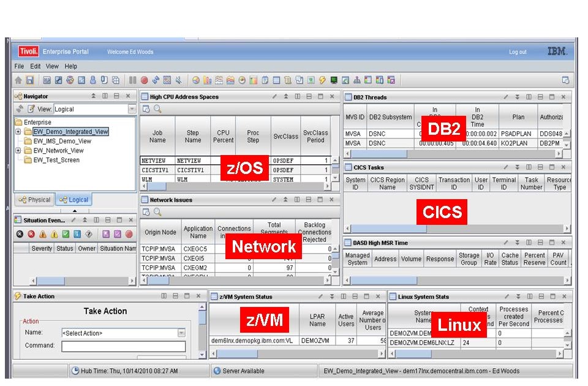This screenshot has width=588, height=386.
Task: Open the File menu
Action: pyautogui.click(x=19, y=66)
